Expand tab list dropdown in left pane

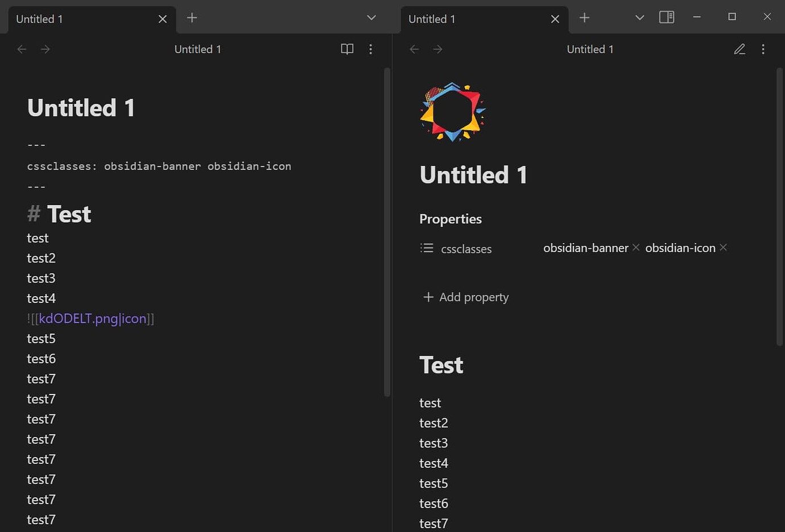pos(371,18)
